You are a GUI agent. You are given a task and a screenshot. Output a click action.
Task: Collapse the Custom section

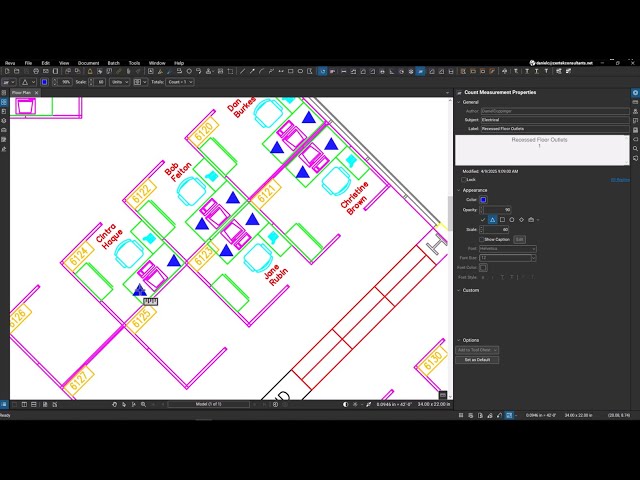(x=459, y=290)
